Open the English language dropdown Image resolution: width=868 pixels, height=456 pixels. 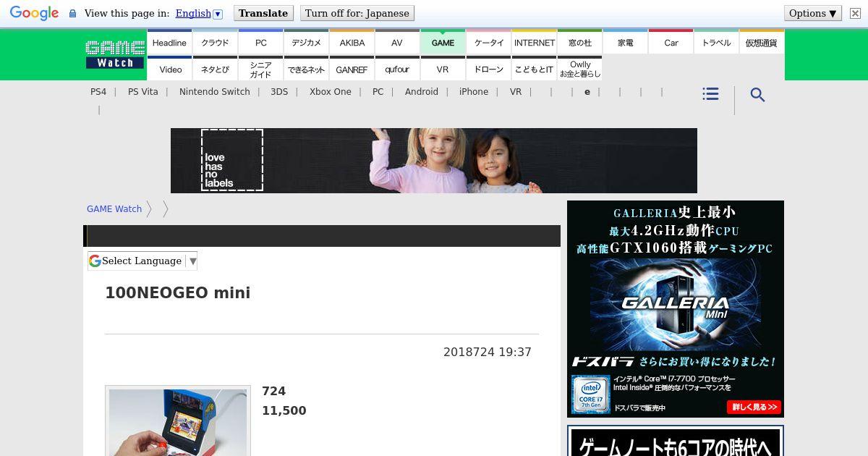[x=199, y=13]
